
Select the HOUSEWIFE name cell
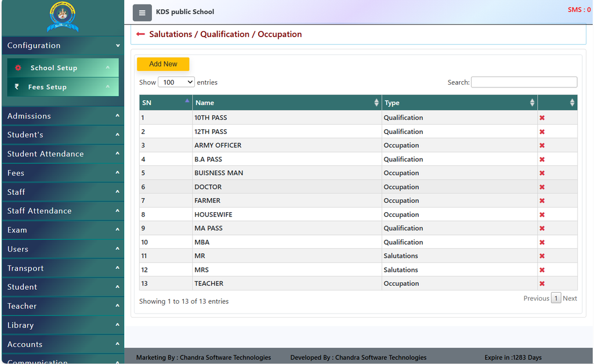287,214
